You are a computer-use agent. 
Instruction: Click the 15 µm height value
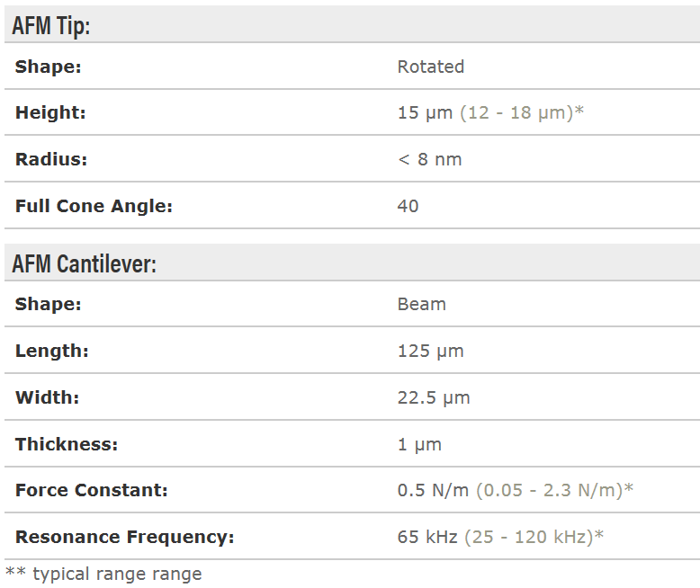426,113
